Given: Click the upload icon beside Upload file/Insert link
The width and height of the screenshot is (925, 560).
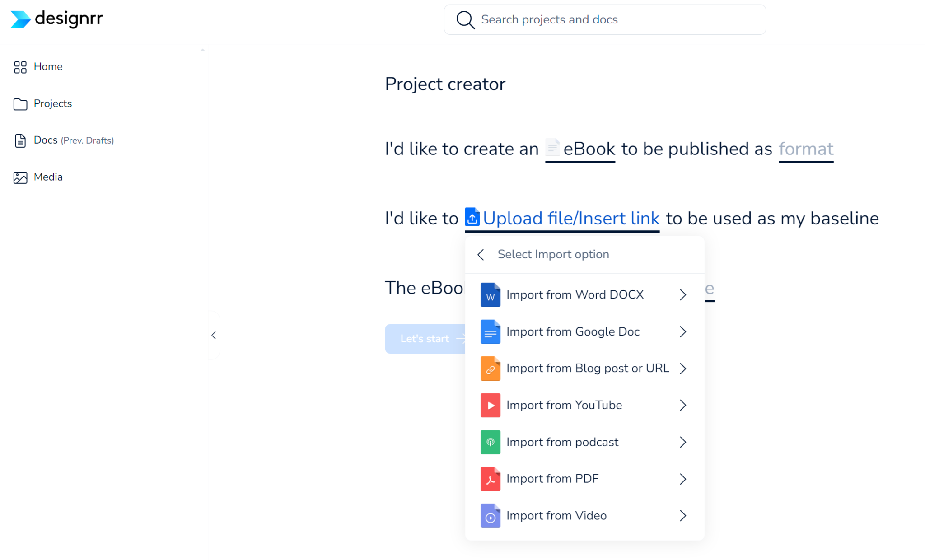Looking at the screenshot, I should (x=472, y=218).
